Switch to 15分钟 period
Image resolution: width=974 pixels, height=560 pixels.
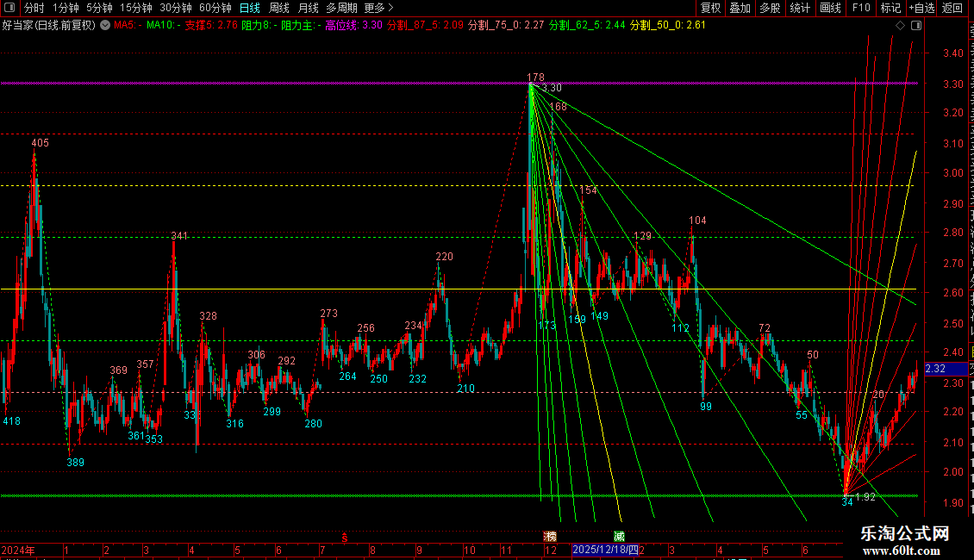click(136, 8)
